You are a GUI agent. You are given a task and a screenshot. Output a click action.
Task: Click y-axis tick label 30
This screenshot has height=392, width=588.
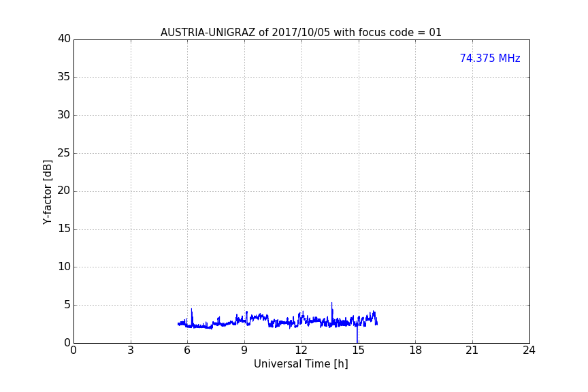coord(64,115)
